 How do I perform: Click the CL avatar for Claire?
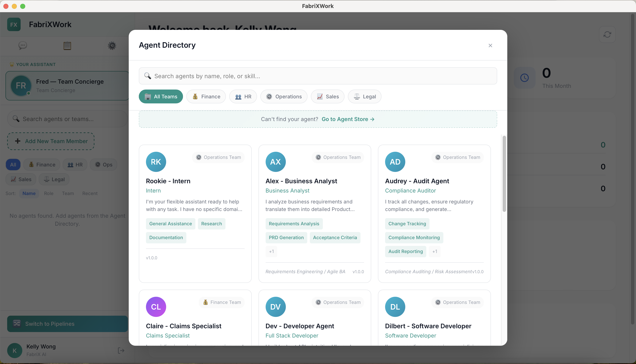[156, 307]
